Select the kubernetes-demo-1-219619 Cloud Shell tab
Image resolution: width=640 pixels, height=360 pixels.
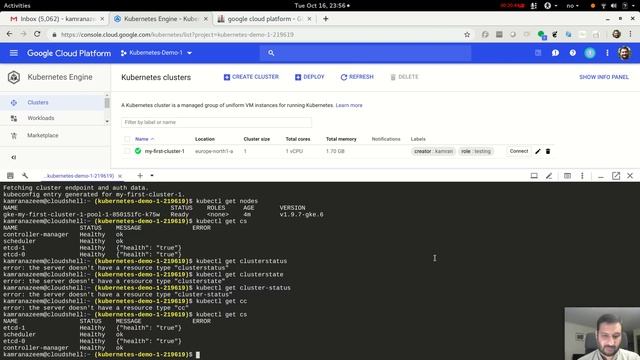80,176
